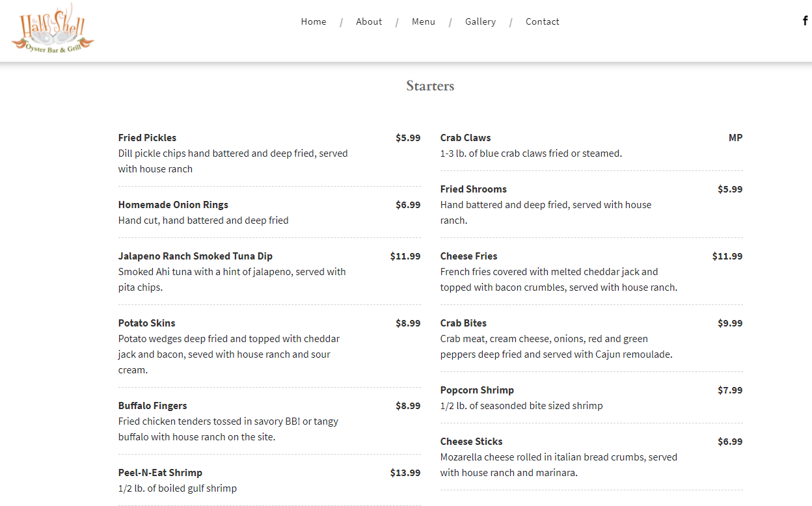812x506 pixels.
Task: Click the MP price for Crab Claws
Action: click(x=735, y=138)
